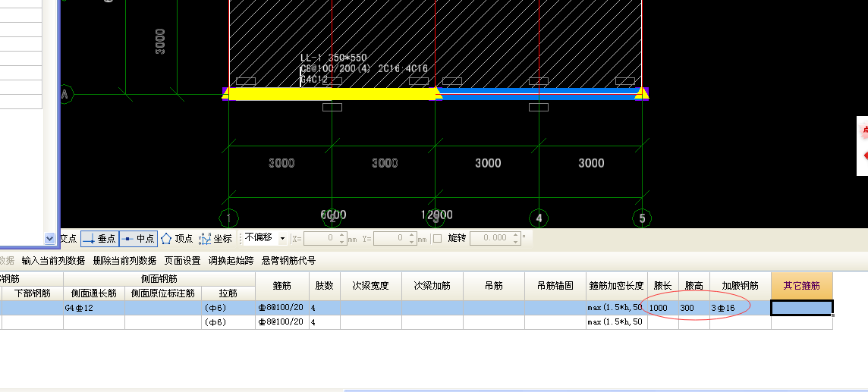Viewport: 868px width, 392px height.
Task: Click the 加腋钢筋 column header
Action: point(740,286)
